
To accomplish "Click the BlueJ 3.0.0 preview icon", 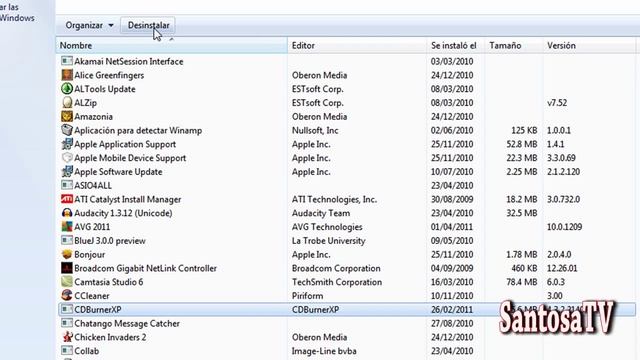I will tap(67, 240).
